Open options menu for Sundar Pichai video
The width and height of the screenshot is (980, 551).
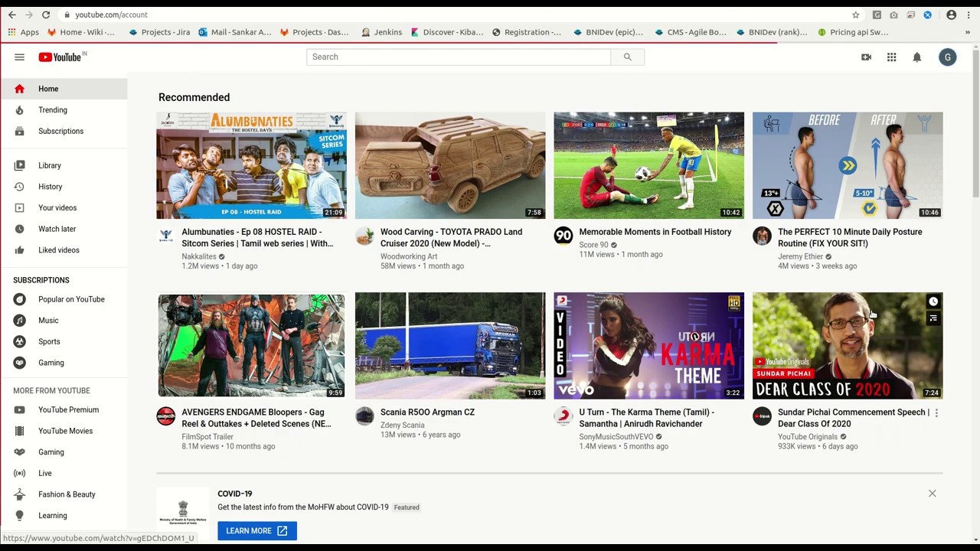(x=936, y=413)
